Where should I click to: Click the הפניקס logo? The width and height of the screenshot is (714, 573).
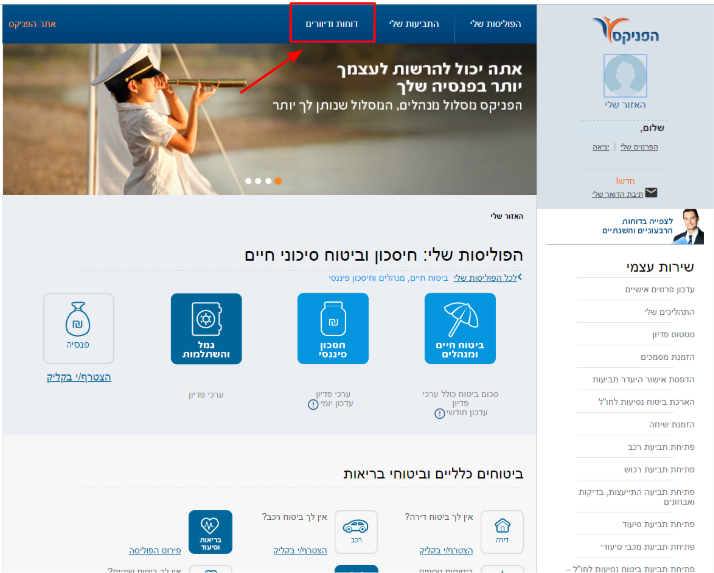point(625,31)
